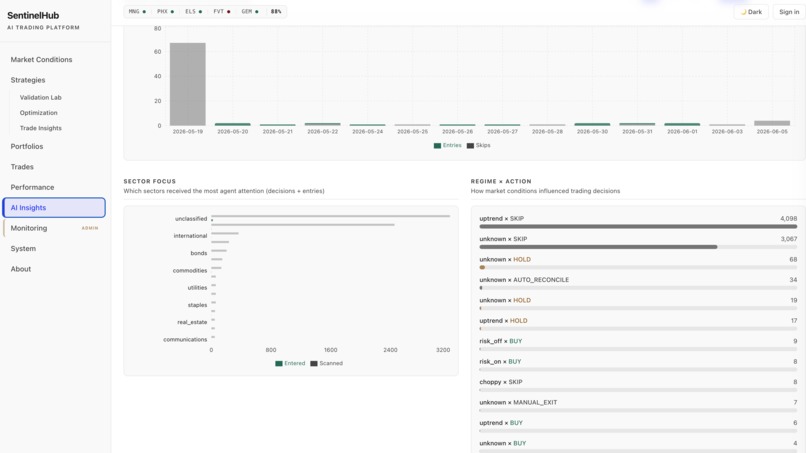Click the 2026-05-19 skips bar

188,84
